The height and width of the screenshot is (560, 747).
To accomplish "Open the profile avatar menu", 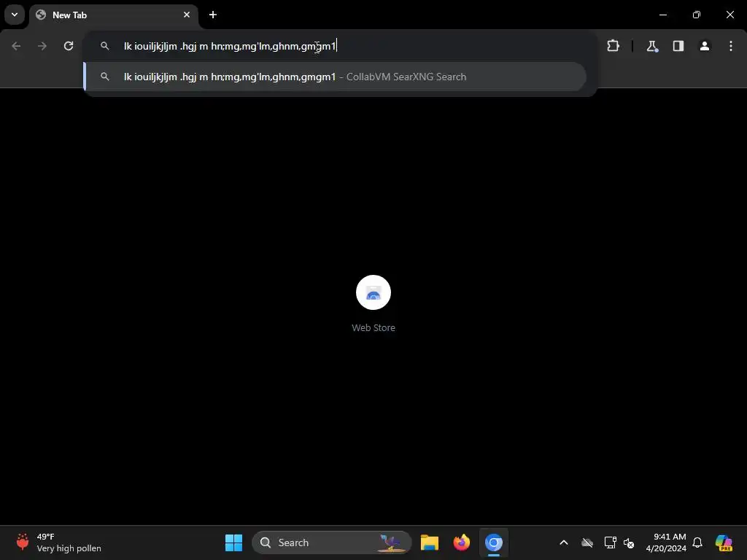I will coord(705,46).
